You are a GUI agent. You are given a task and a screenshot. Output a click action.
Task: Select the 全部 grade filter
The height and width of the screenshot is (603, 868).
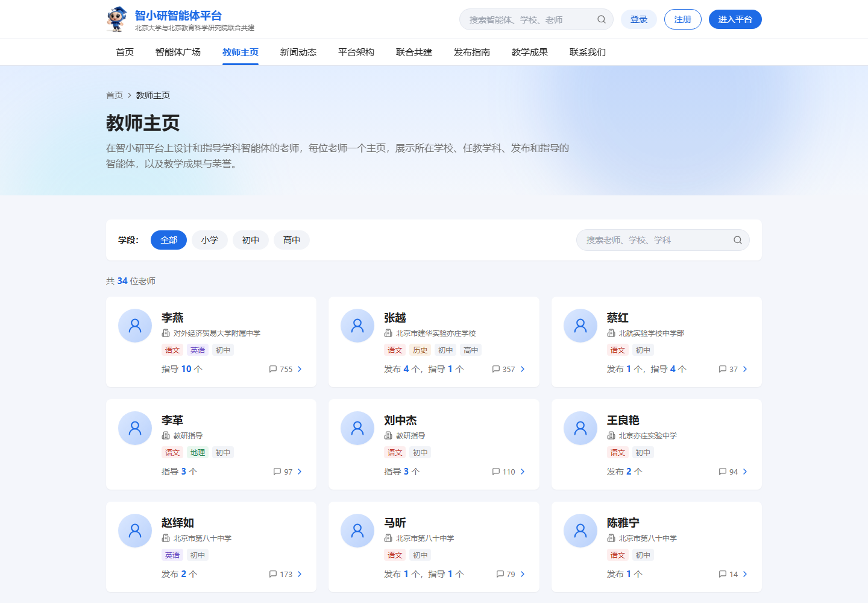point(169,240)
